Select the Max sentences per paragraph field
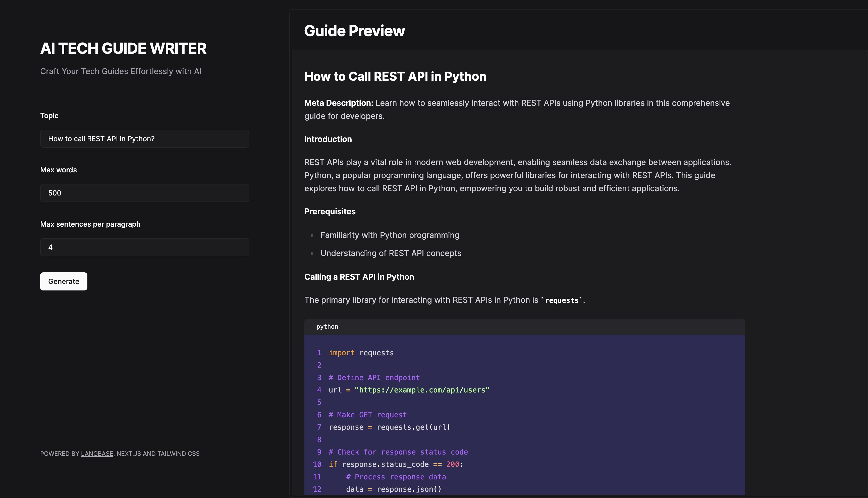This screenshot has height=498, width=868. (x=144, y=247)
